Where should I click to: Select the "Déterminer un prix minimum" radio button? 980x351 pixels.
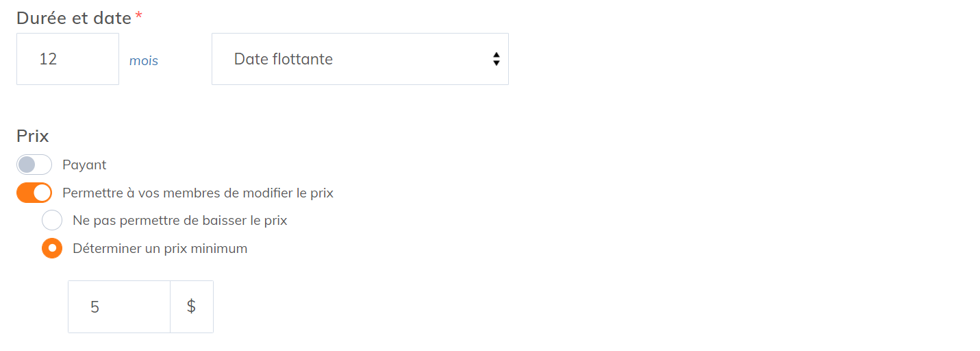pos(52,248)
